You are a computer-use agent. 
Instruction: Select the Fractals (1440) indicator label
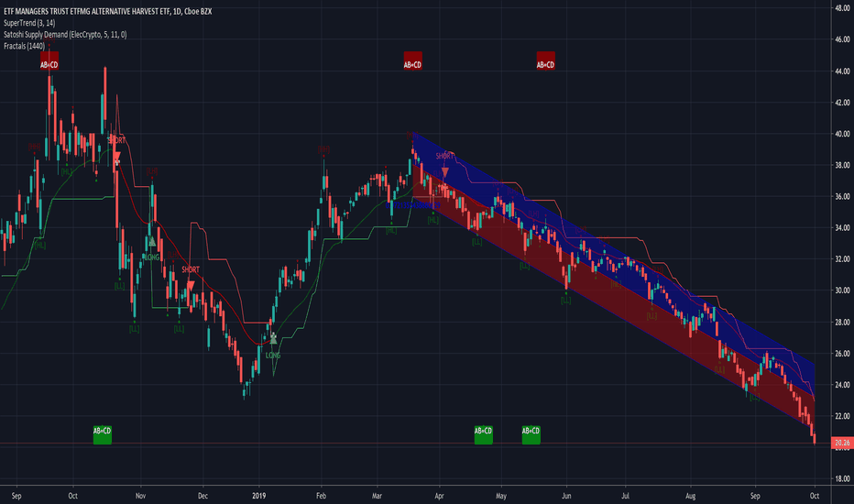click(x=24, y=46)
